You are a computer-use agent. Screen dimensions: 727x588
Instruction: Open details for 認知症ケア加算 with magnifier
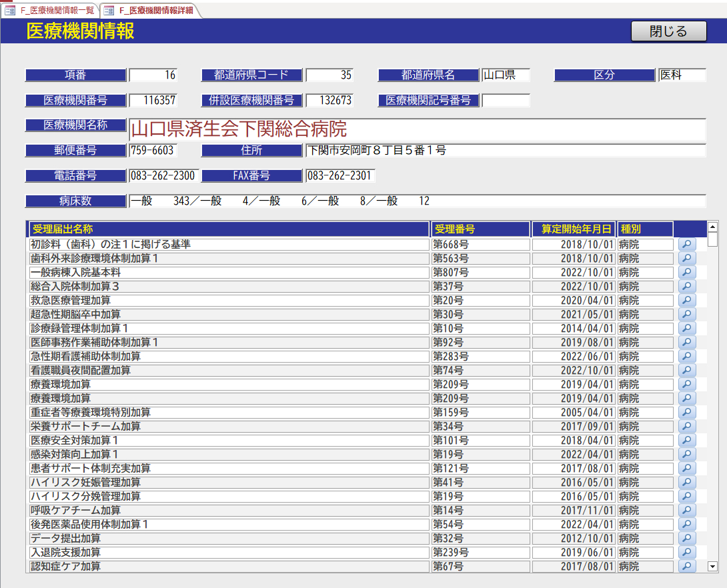click(x=686, y=566)
